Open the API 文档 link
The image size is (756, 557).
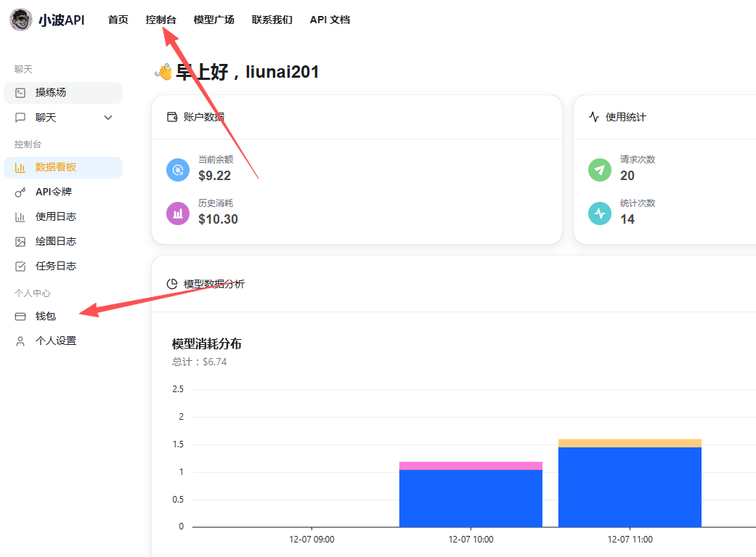(x=330, y=20)
